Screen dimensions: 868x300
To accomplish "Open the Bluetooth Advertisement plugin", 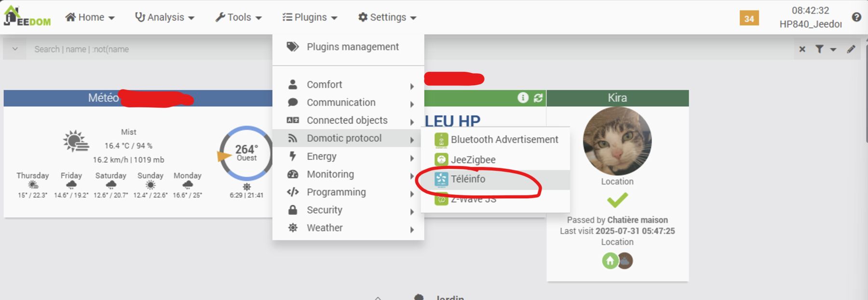I will [x=504, y=140].
